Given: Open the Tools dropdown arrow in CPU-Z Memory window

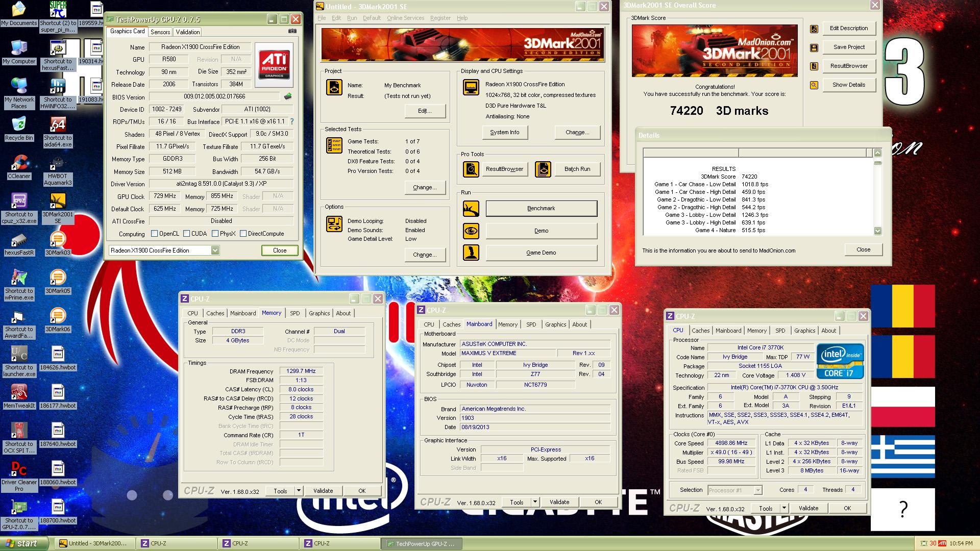Looking at the screenshot, I should (x=299, y=491).
